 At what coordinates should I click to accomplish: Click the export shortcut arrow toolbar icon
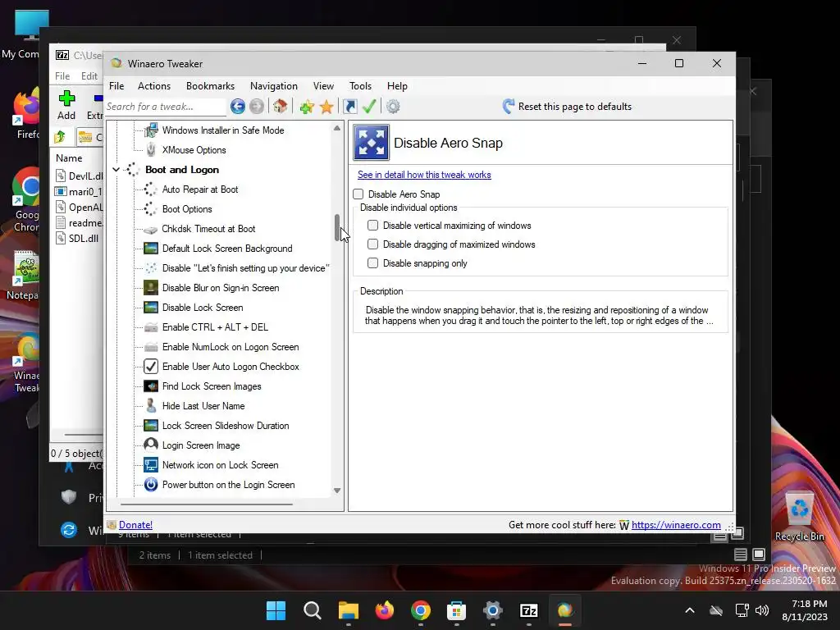coord(349,107)
